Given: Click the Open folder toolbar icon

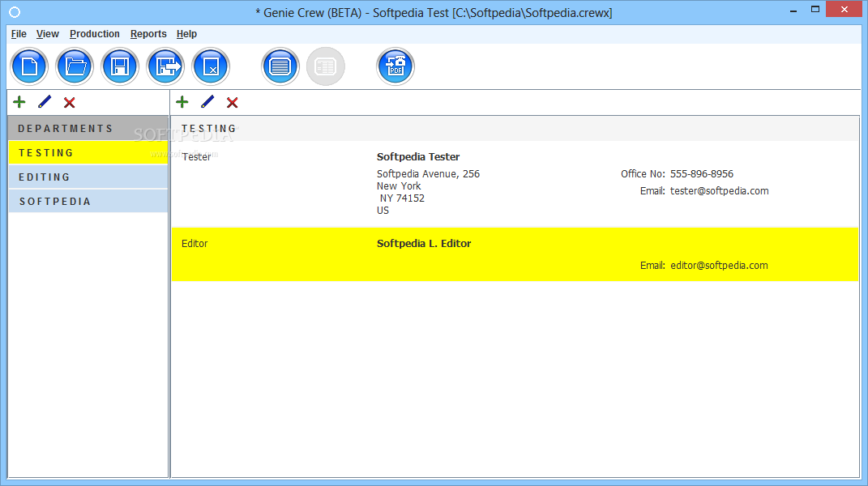Looking at the screenshot, I should [75, 67].
